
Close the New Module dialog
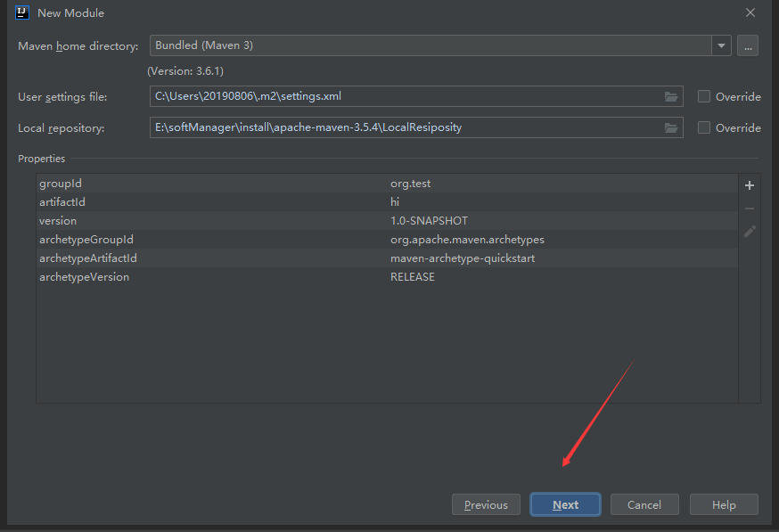[750, 12]
